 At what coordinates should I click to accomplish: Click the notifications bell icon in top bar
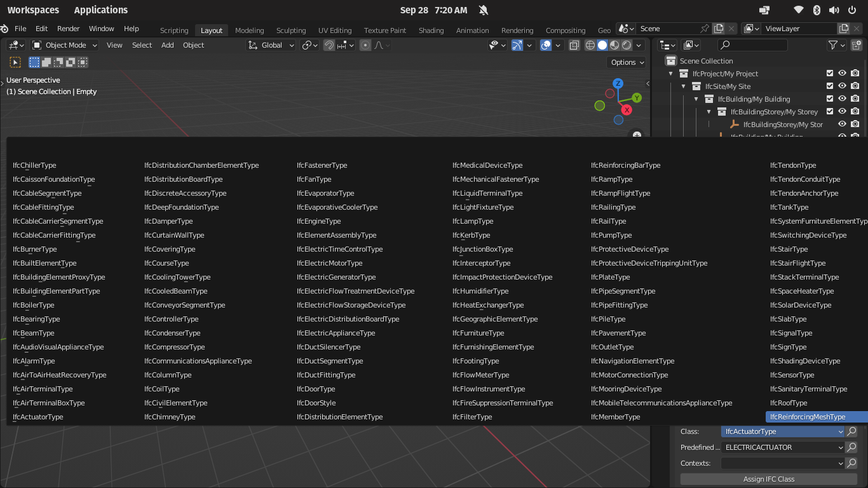tap(483, 10)
